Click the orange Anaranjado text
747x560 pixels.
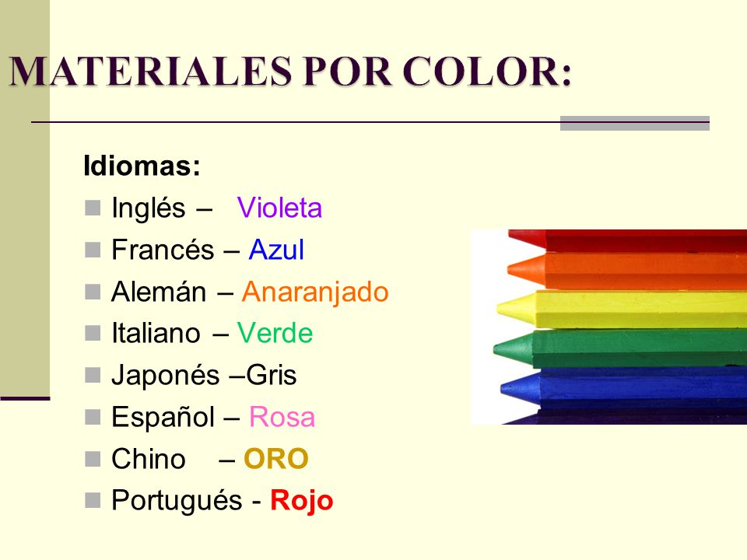tap(315, 292)
